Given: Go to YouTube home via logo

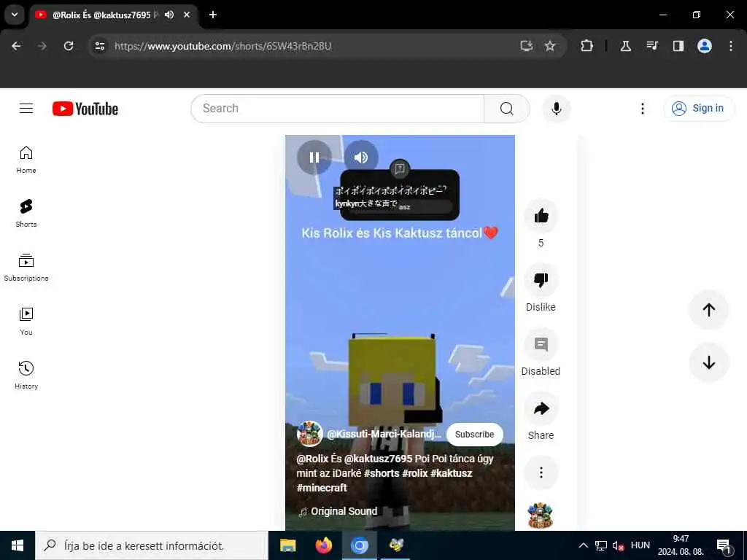Looking at the screenshot, I should tap(85, 109).
